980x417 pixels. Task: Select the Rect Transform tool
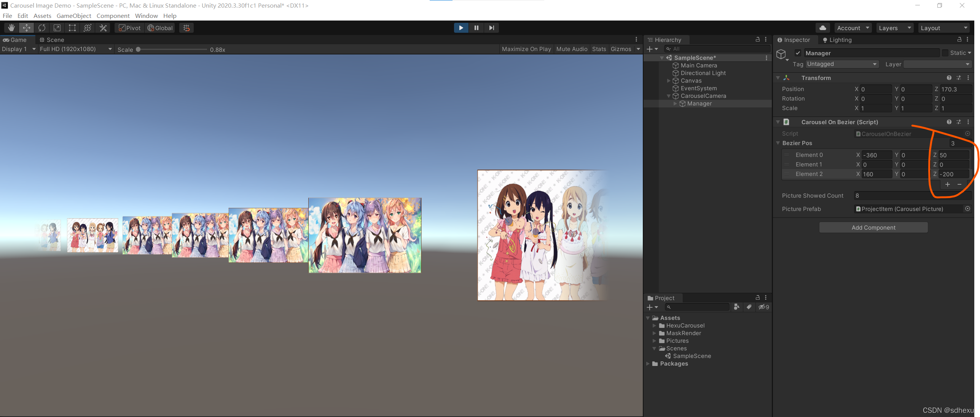coord(72,28)
